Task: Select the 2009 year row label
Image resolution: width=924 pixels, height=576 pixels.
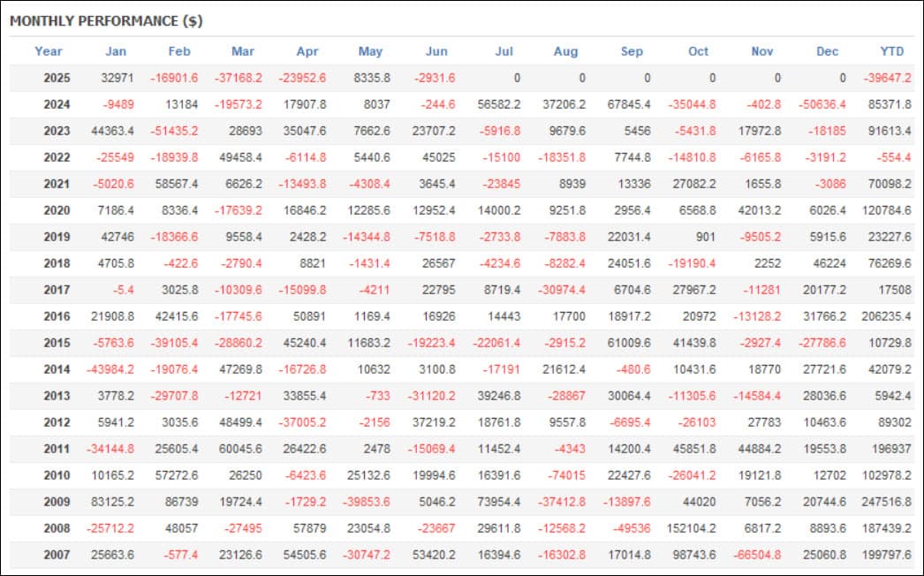Action: 57,503
